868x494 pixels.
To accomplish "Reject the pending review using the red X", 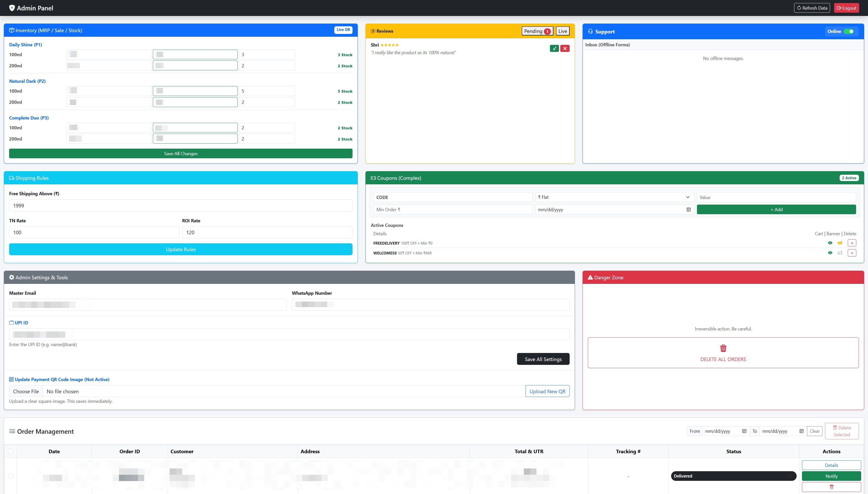I will coord(565,48).
